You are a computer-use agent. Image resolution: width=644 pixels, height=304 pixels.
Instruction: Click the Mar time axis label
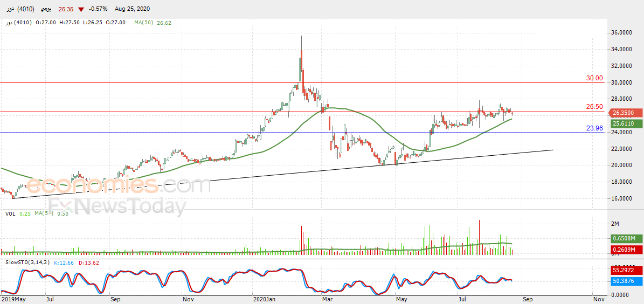327,300
